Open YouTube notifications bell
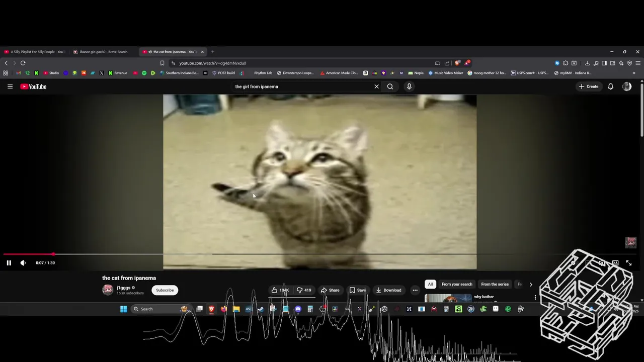Viewport: 644px width, 362px height. pos(610,86)
